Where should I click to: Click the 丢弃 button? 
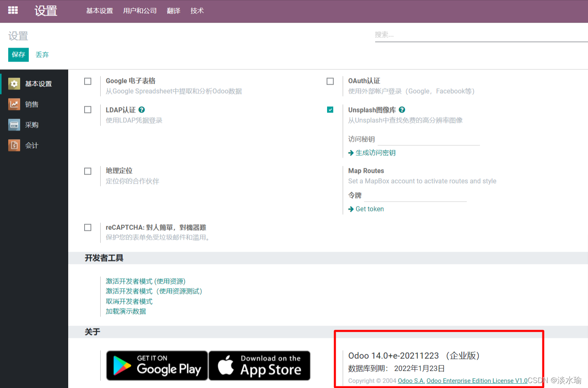42,55
